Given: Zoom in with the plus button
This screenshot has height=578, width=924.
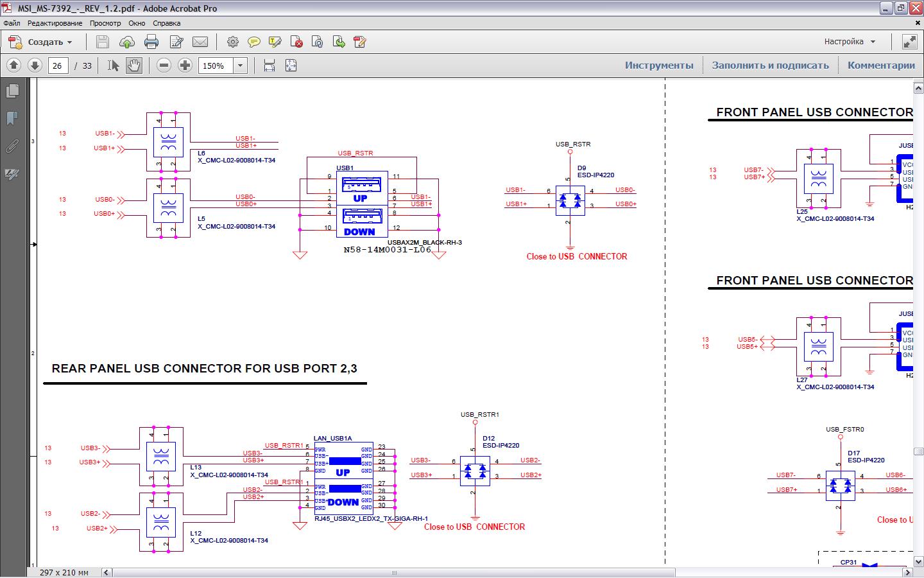Looking at the screenshot, I should (x=185, y=66).
